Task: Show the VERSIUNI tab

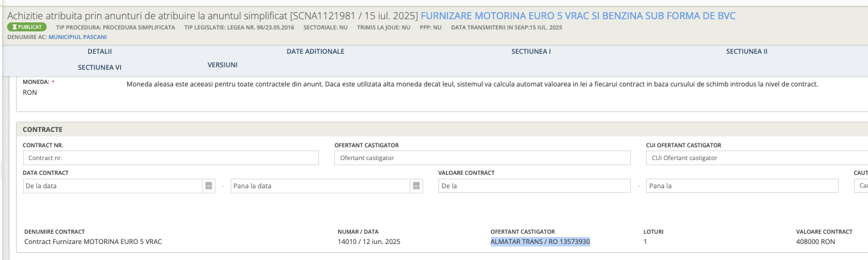Action: (x=222, y=65)
